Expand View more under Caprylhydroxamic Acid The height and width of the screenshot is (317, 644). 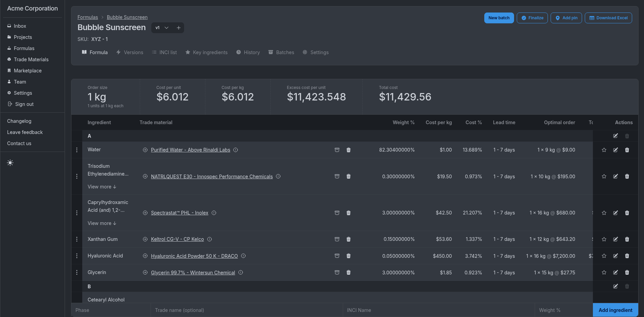click(x=102, y=223)
